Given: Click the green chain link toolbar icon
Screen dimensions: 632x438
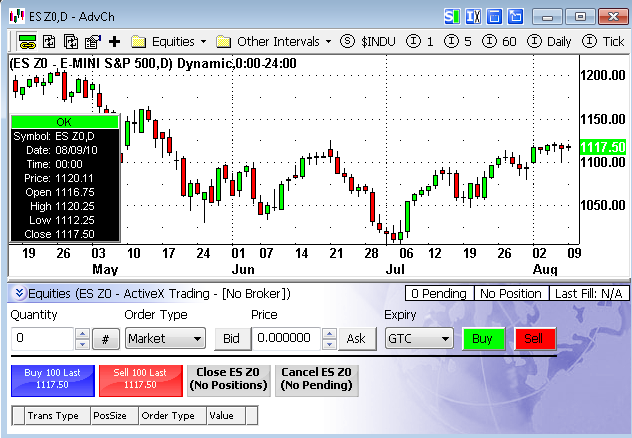Looking at the screenshot, I should 27,42.
